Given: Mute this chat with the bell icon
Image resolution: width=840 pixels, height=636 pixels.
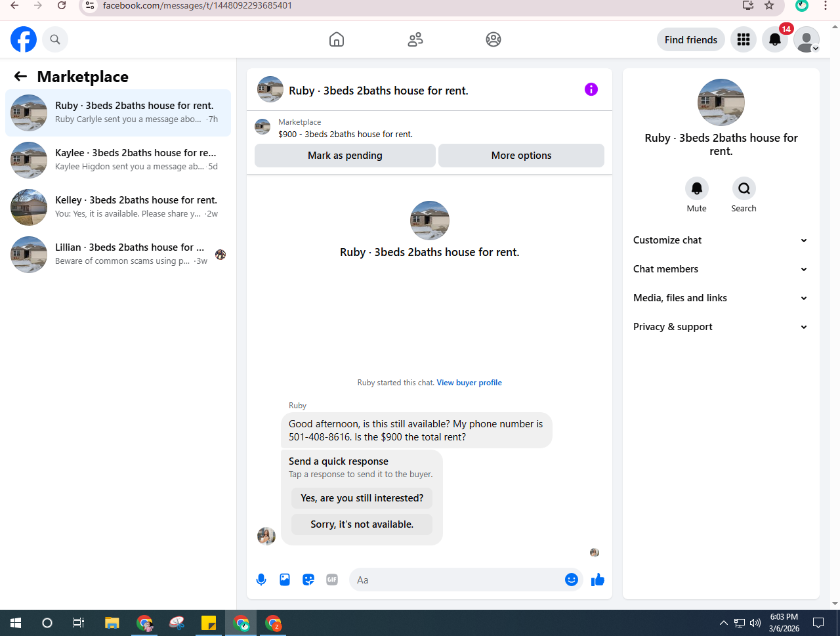Looking at the screenshot, I should click(697, 188).
